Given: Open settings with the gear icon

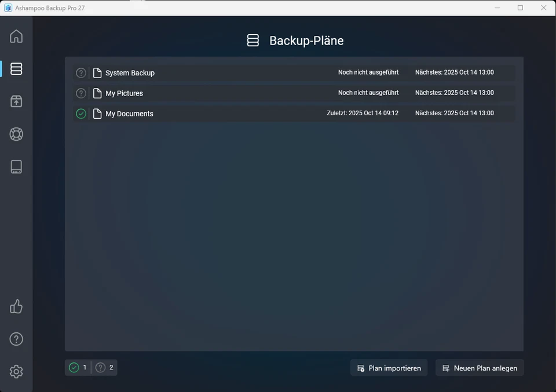Looking at the screenshot, I should click(x=16, y=371).
